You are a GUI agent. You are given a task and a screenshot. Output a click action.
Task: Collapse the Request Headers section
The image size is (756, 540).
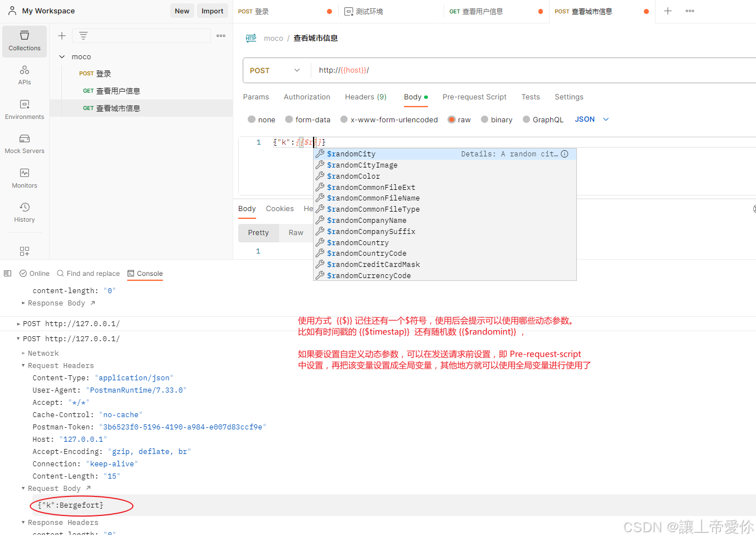tap(23, 366)
